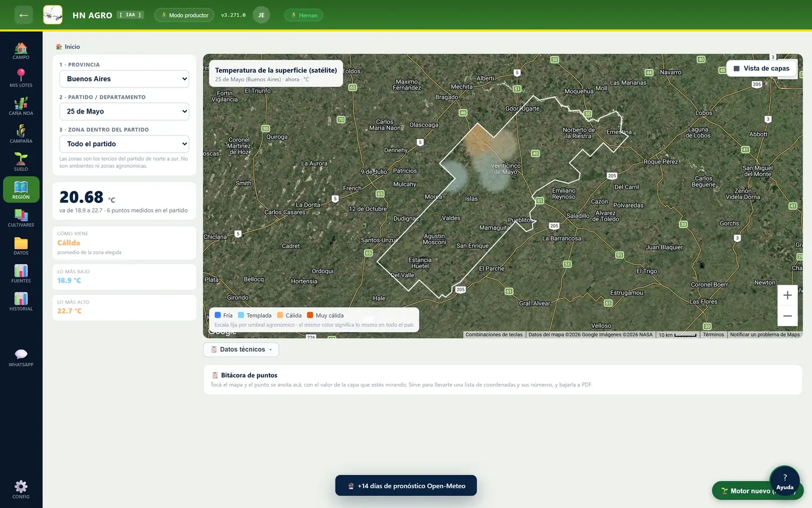Zoom out on the map
This screenshot has height=508, width=812.
click(787, 316)
